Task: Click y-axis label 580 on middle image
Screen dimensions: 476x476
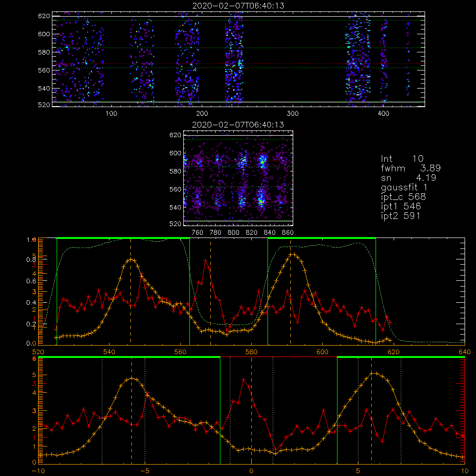Action: click(175, 171)
